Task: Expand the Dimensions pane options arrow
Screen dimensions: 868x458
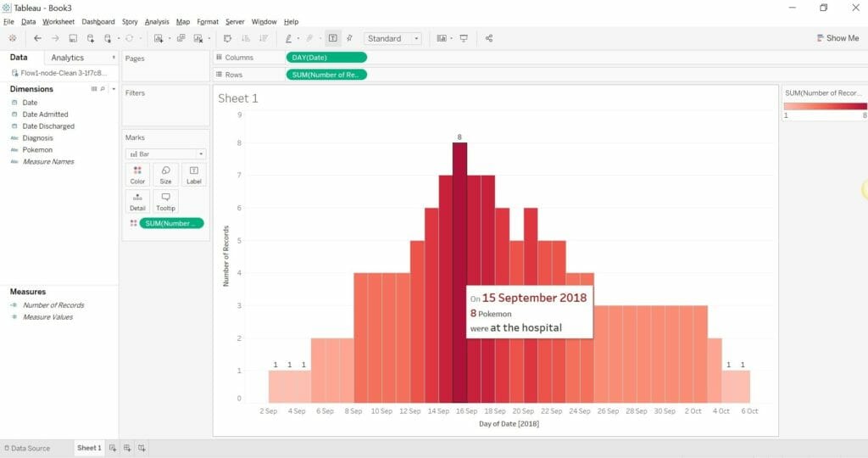Action: pyautogui.click(x=114, y=88)
